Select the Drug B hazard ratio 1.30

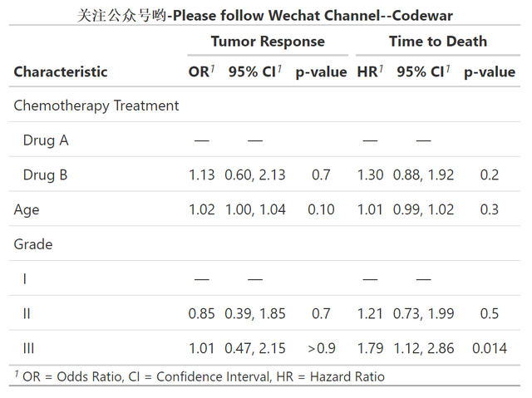(x=371, y=175)
